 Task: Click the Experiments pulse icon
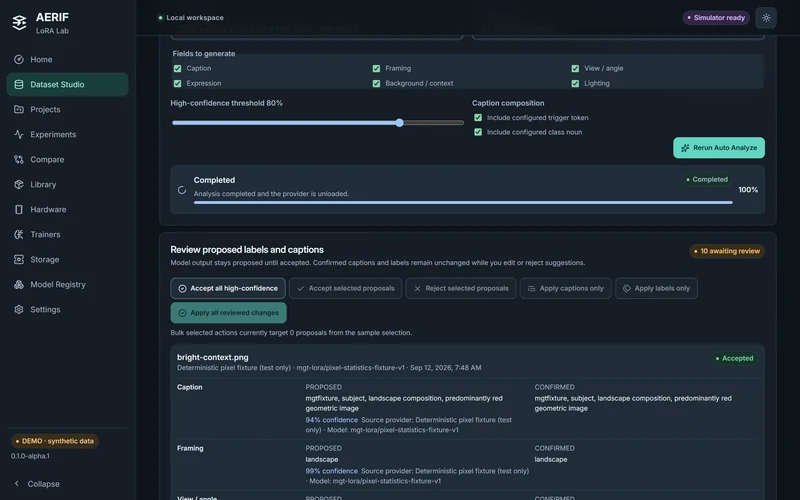19,135
